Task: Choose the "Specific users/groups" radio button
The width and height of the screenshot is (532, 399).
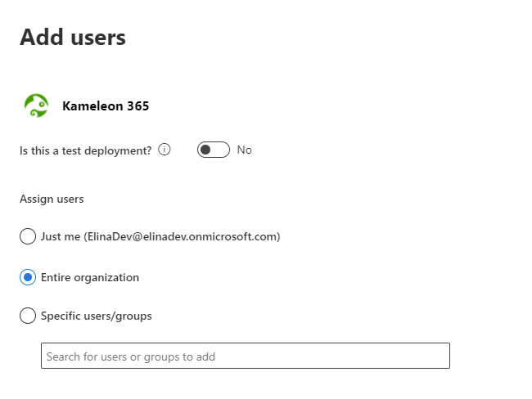Action: (28, 316)
